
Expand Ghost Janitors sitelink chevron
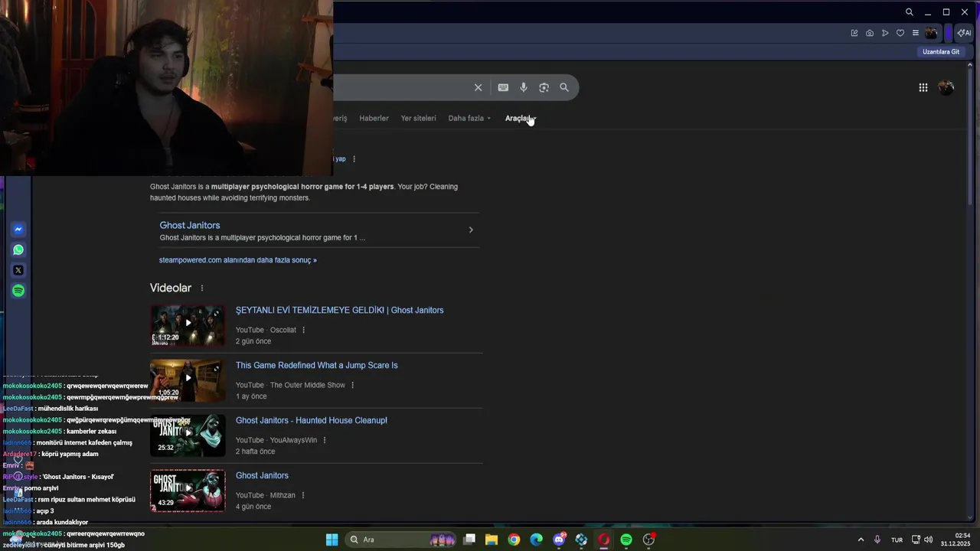[x=471, y=230]
